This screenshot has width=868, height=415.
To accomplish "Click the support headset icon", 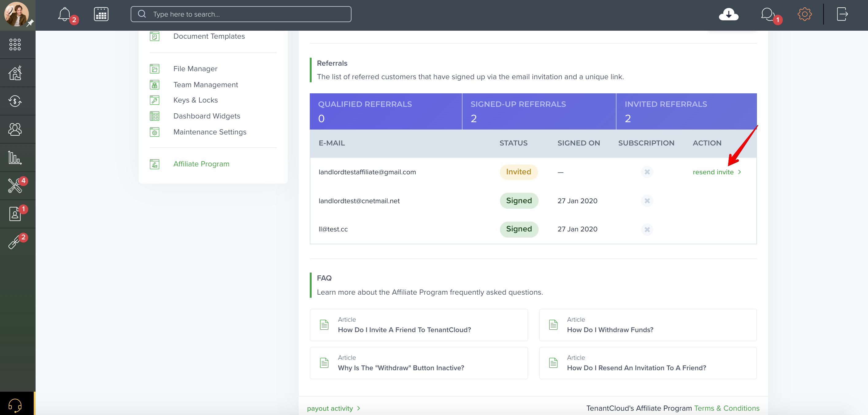I will pyautogui.click(x=15, y=405).
